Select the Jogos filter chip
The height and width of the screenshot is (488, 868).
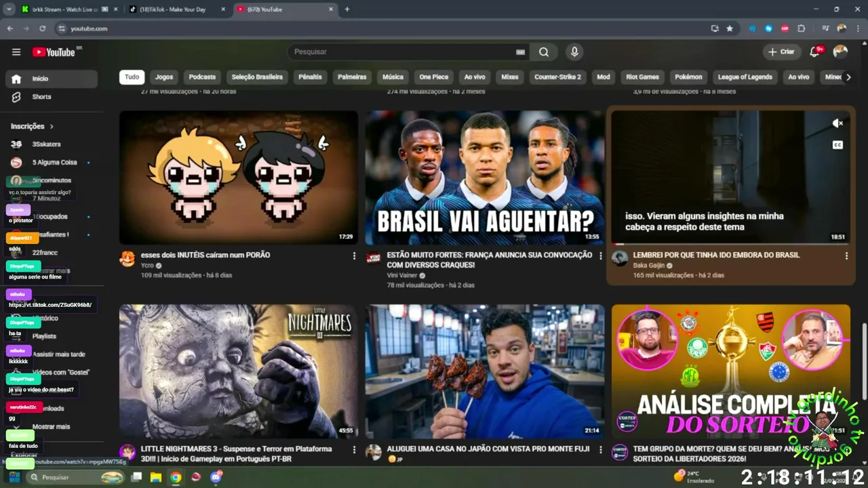click(x=164, y=77)
